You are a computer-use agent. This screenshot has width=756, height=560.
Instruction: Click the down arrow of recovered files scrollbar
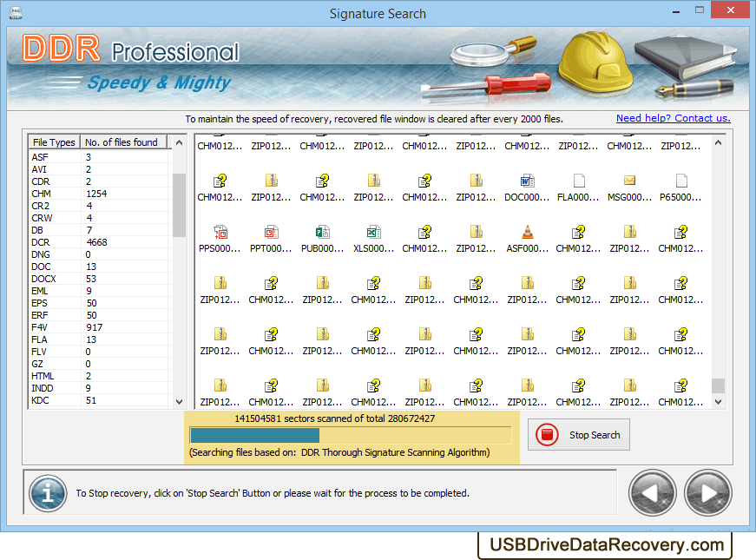719,401
